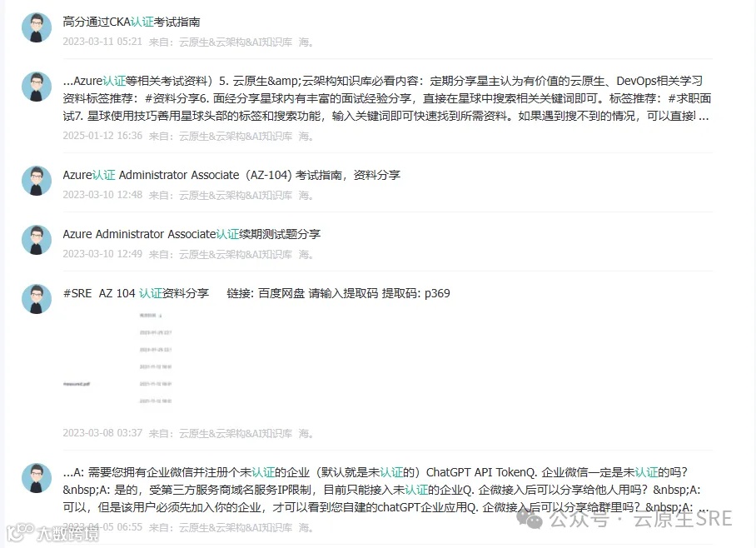Click the timestamp 2023-03-10 12:49
Screen dimensions: 756x548
pos(102,254)
